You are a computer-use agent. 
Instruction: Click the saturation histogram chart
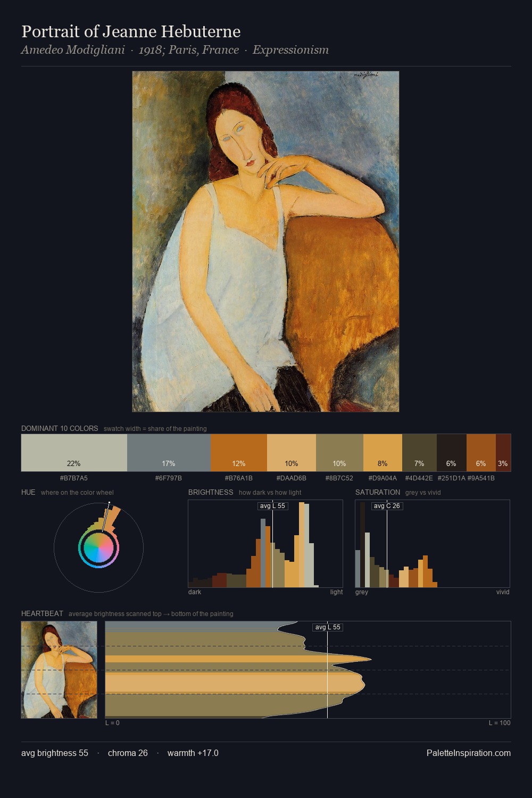[433, 544]
